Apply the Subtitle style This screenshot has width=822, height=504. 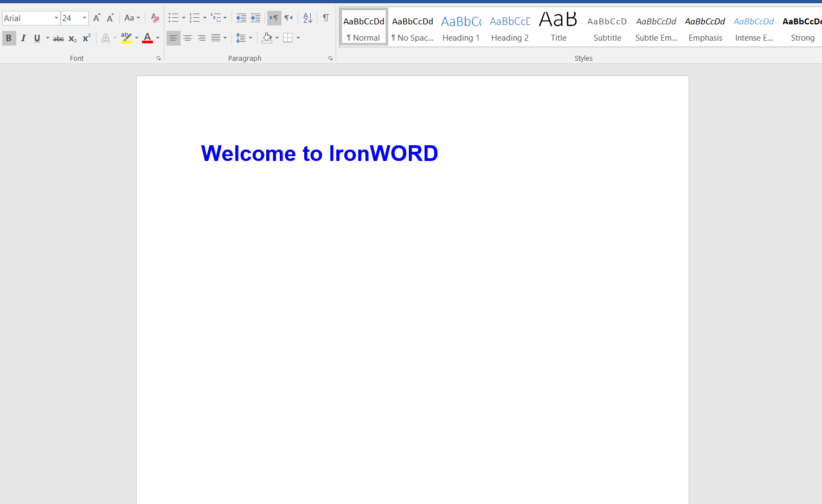coord(608,27)
